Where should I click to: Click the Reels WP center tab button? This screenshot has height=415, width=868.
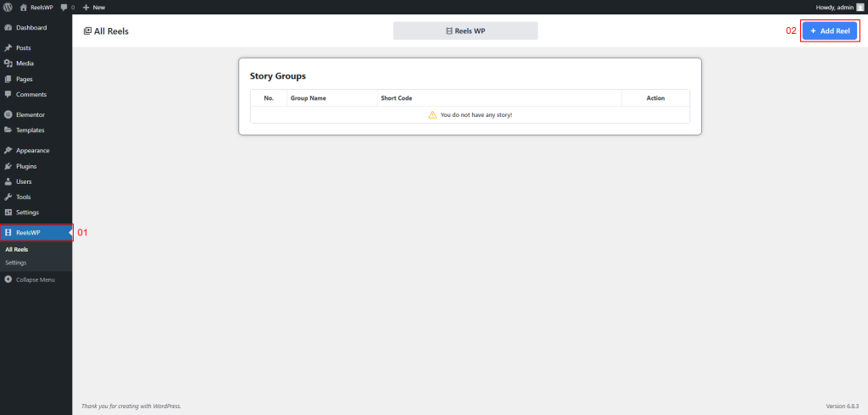coord(465,31)
